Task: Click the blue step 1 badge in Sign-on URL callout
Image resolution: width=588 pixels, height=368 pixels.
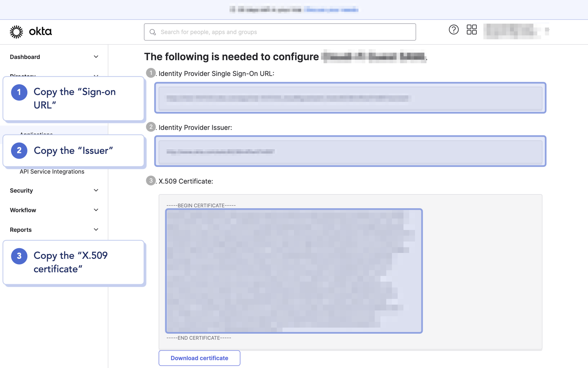Action: point(19,92)
